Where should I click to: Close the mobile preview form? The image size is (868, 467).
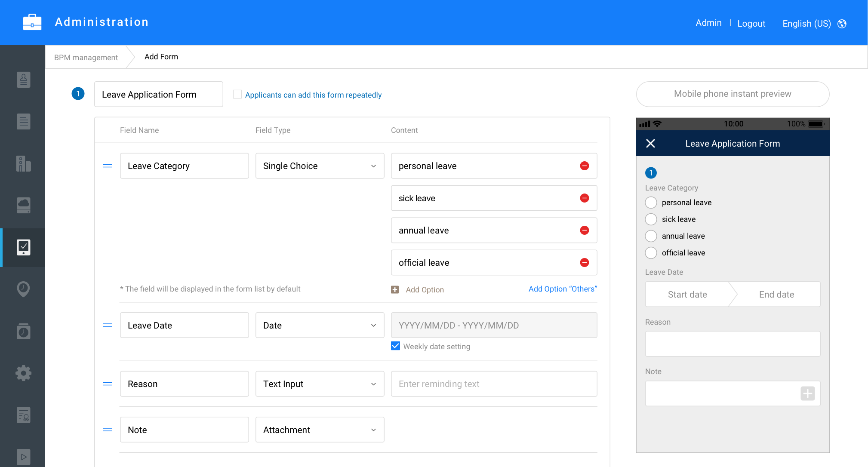[650, 144]
